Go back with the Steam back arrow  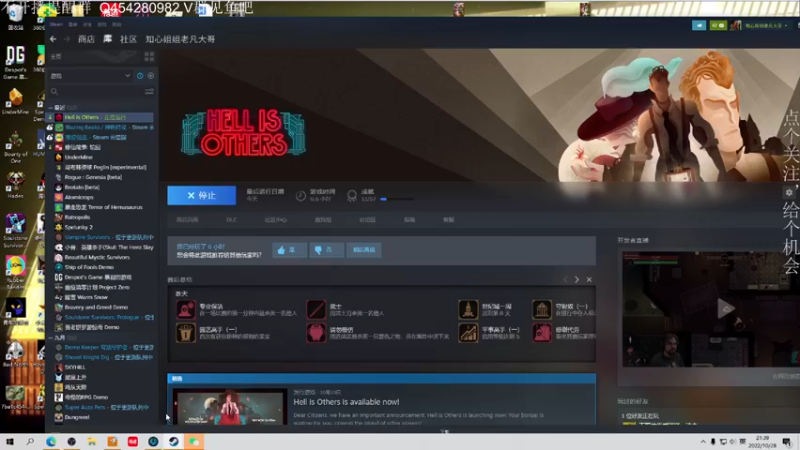pyautogui.click(x=53, y=39)
